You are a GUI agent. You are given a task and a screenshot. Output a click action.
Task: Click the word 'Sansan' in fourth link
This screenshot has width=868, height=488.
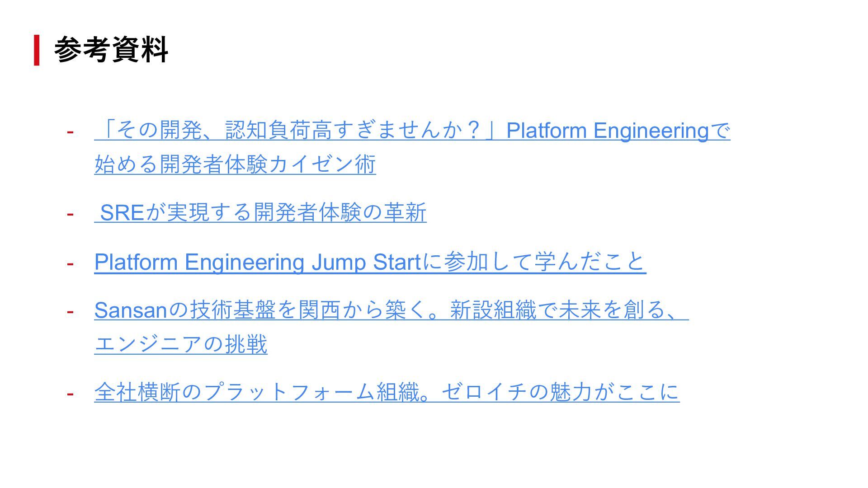[x=131, y=310]
